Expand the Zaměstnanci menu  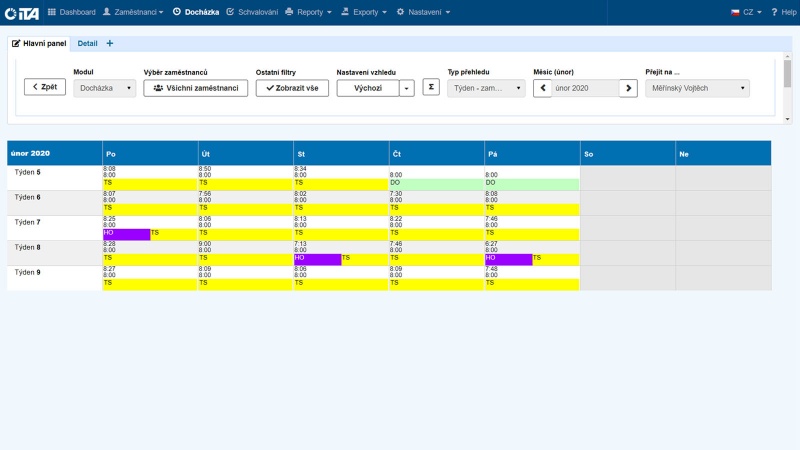pos(133,12)
